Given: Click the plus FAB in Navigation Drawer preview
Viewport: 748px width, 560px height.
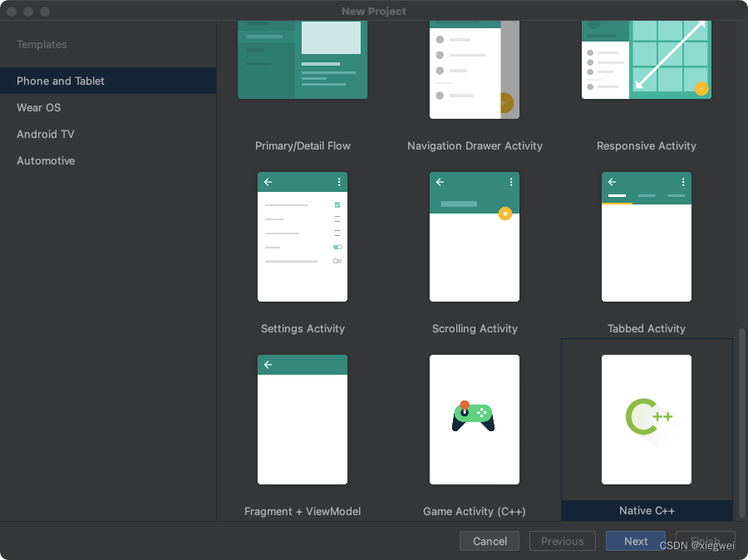Looking at the screenshot, I should (505, 102).
